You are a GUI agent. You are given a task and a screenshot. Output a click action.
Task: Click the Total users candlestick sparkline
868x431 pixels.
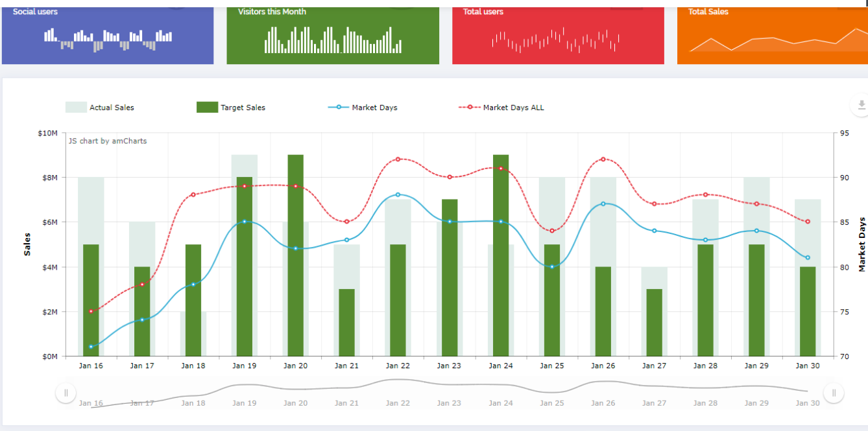556,40
